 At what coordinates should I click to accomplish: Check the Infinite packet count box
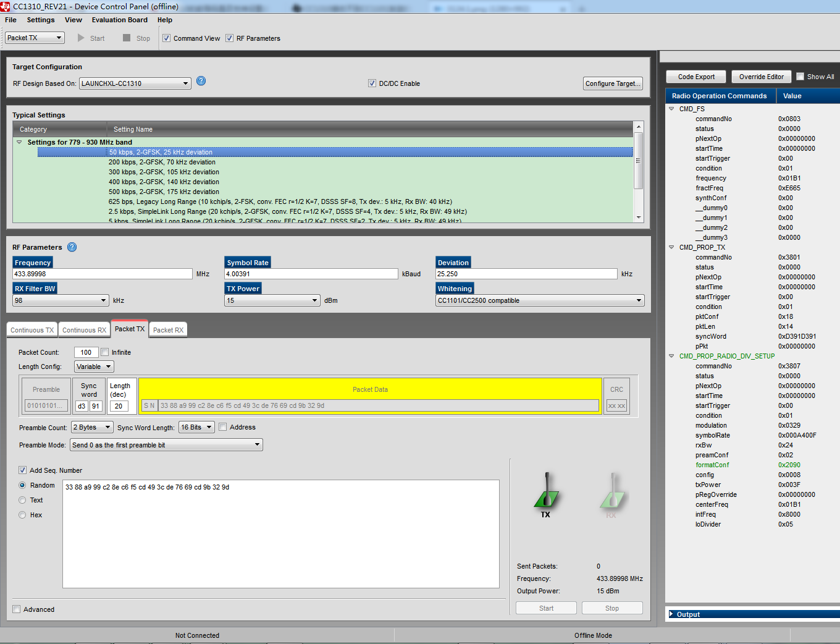tap(104, 352)
